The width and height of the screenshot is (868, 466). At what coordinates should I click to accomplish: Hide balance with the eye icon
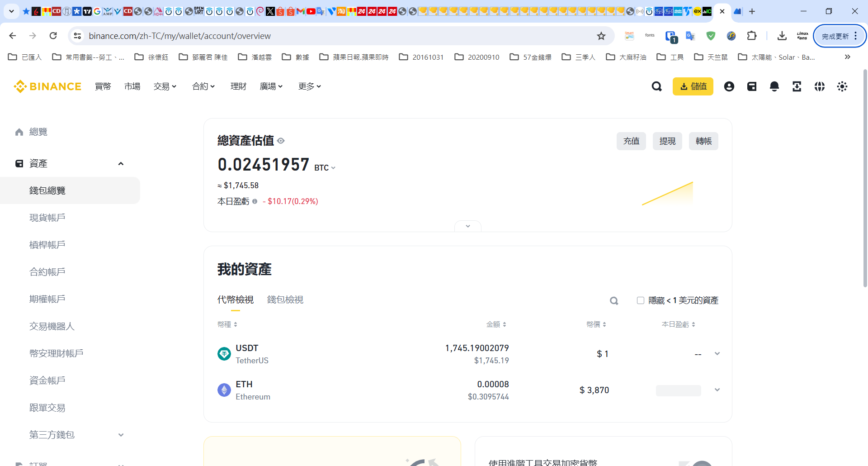tap(281, 141)
